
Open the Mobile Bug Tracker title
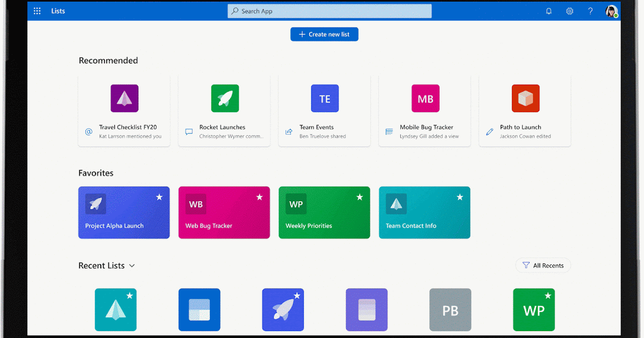[427, 127]
